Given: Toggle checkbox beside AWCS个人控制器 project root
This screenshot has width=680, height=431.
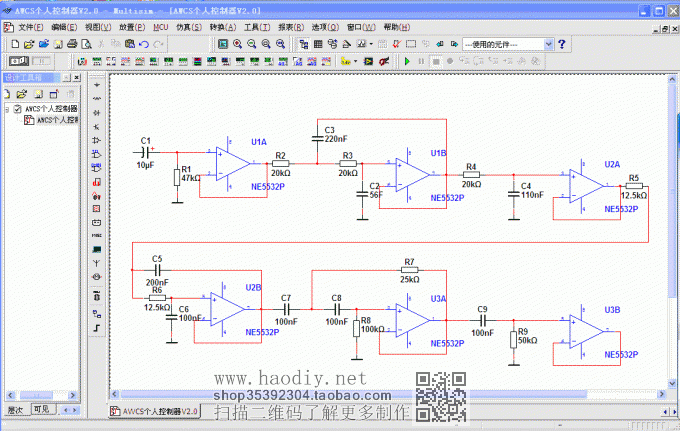Looking at the screenshot, I should 18,109.
